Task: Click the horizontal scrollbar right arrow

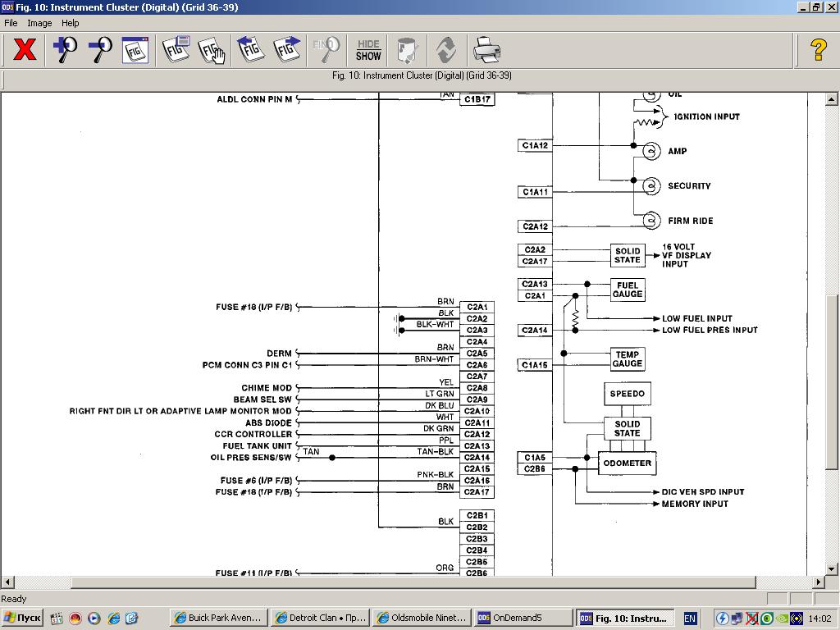Action: click(819, 582)
